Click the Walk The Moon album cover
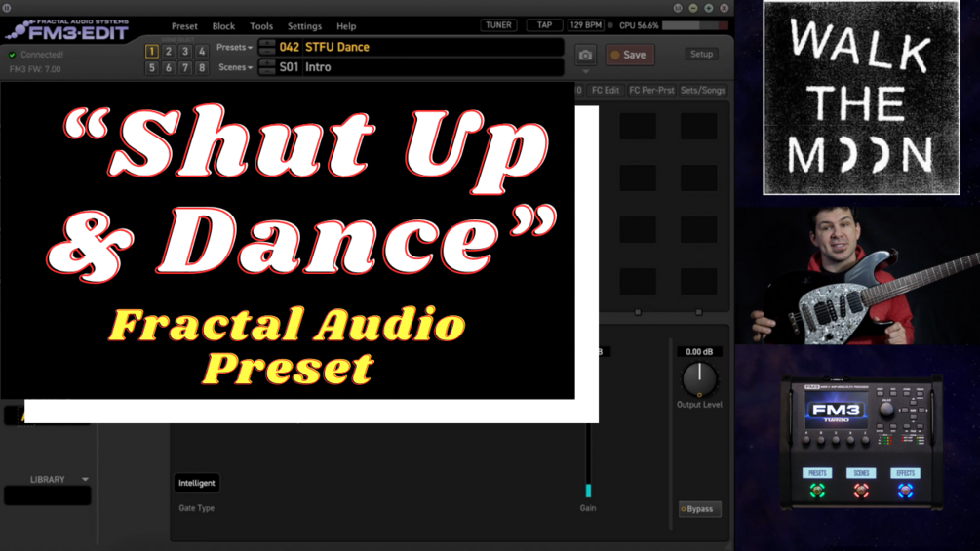This screenshot has height=551, width=980. click(861, 98)
